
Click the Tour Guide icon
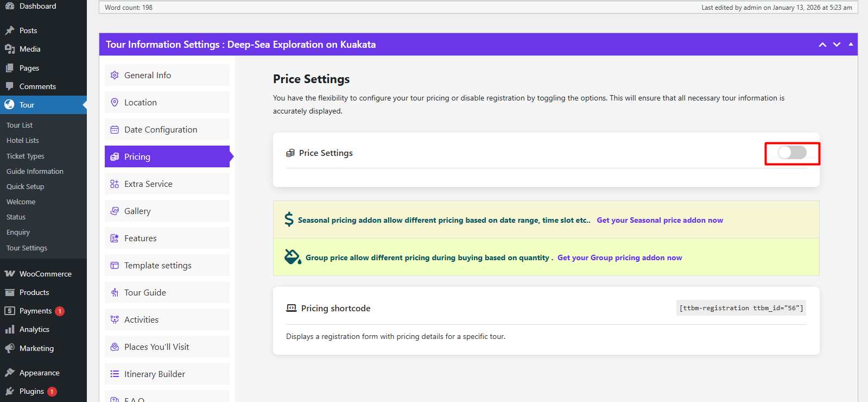[x=115, y=293]
